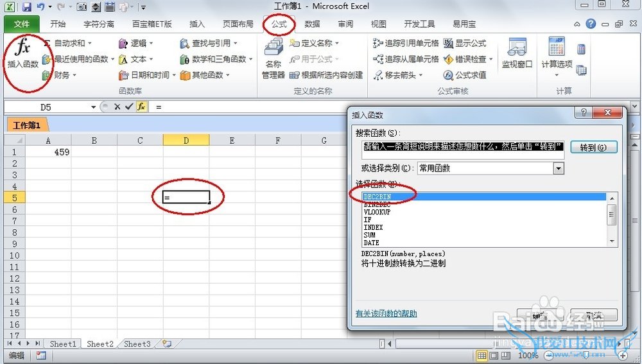Image resolution: width=642 pixels, height=364 pixels.
Task: Switch to Page Layout view in status bar
Action: point(494,355)
